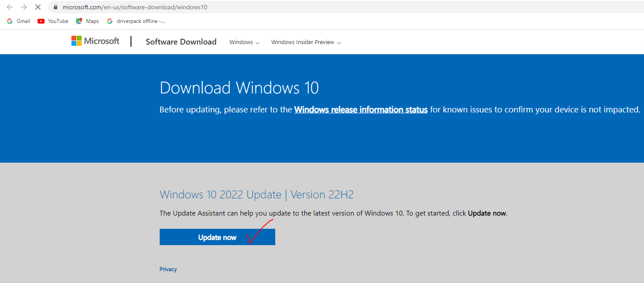644x283 pixels.
Task: Click the Update now button
Action: tap(217, 237)
